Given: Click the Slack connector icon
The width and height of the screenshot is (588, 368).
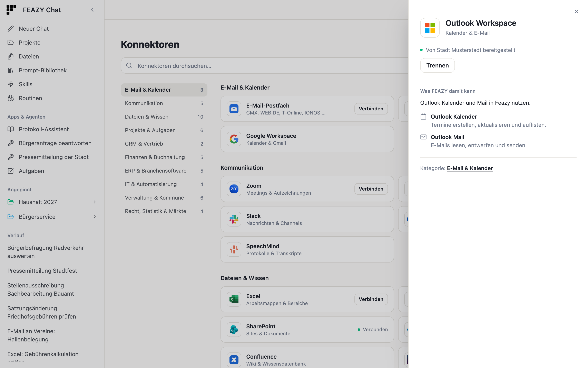Looking at the screenshot, I should pyautogui.click(x=234, y=219).
